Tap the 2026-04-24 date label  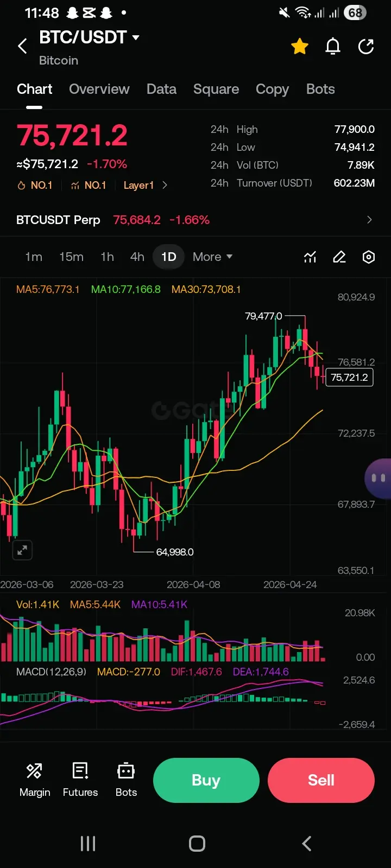pos(290,584)
